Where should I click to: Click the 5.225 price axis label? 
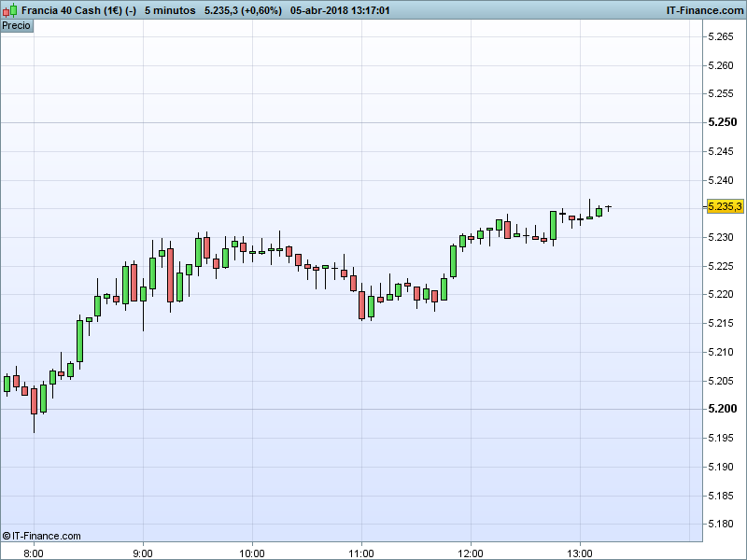pos(721,266)
